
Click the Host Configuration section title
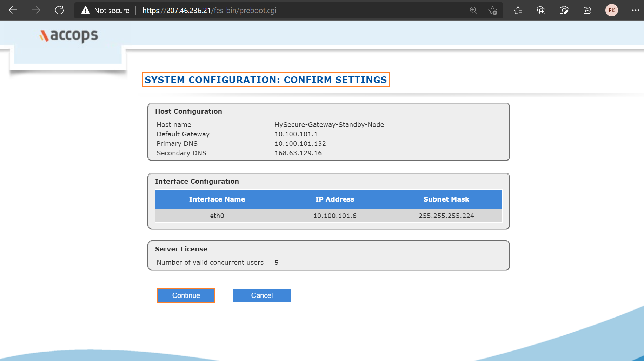(x=188, y=111)
